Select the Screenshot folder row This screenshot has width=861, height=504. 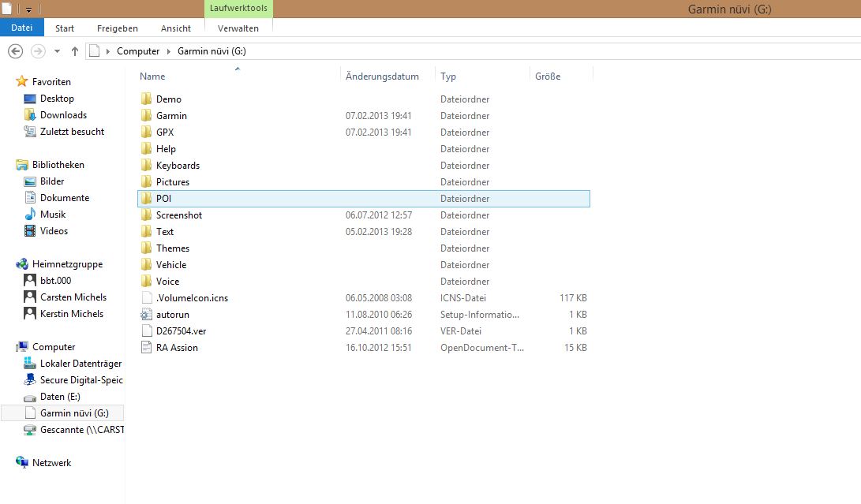pyautogui.click(x=179, y=215)
